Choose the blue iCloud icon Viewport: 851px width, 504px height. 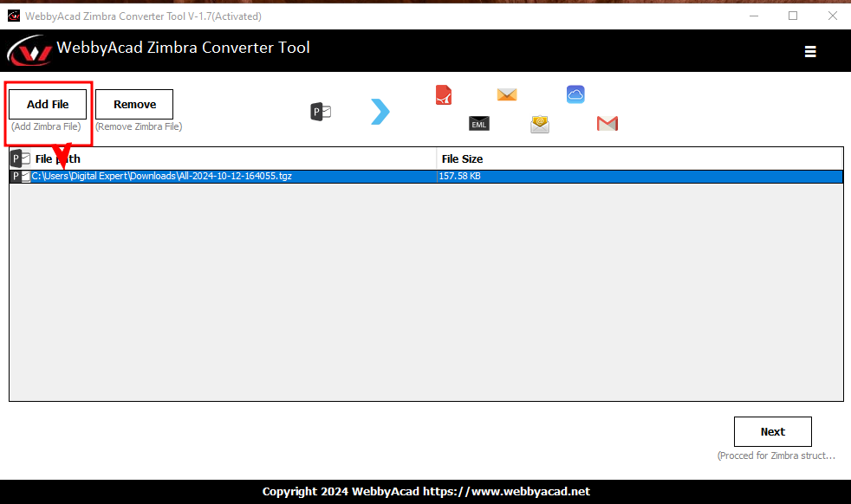pyautogui.click(x=575, y=94)
